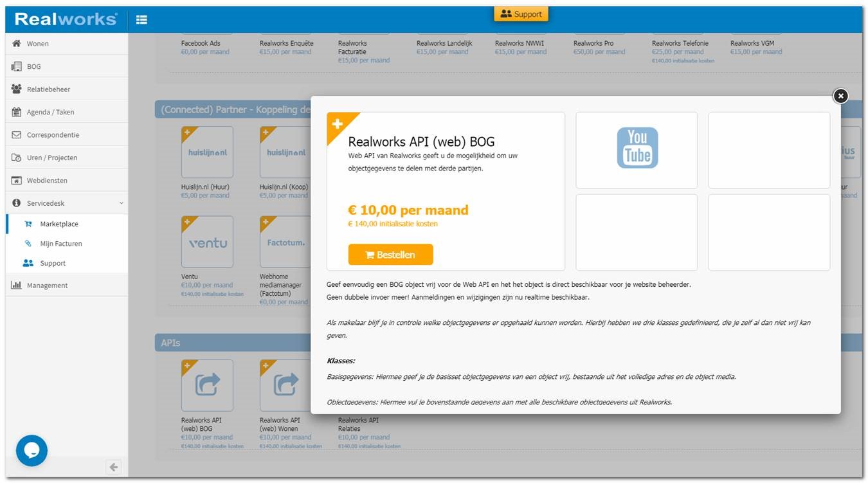The height and width of the screenshot is (483, 868).
Task: Click the Realworks API (web) BOG popup title
Action: (422, 142)
